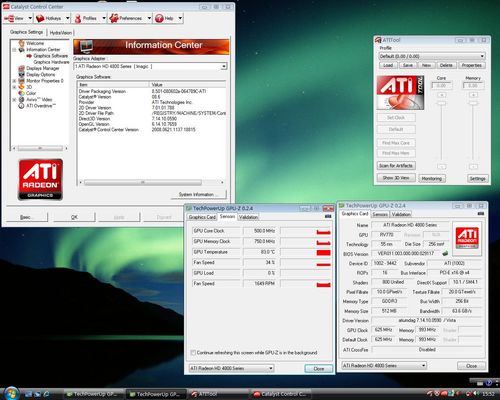Click the Memory plus stepper button

tap(473, 95)
